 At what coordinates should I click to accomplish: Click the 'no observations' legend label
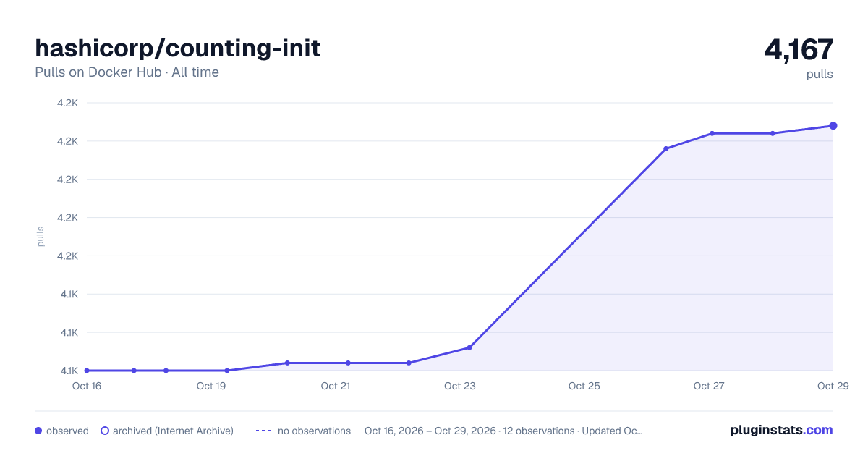[x=314, y=431]
